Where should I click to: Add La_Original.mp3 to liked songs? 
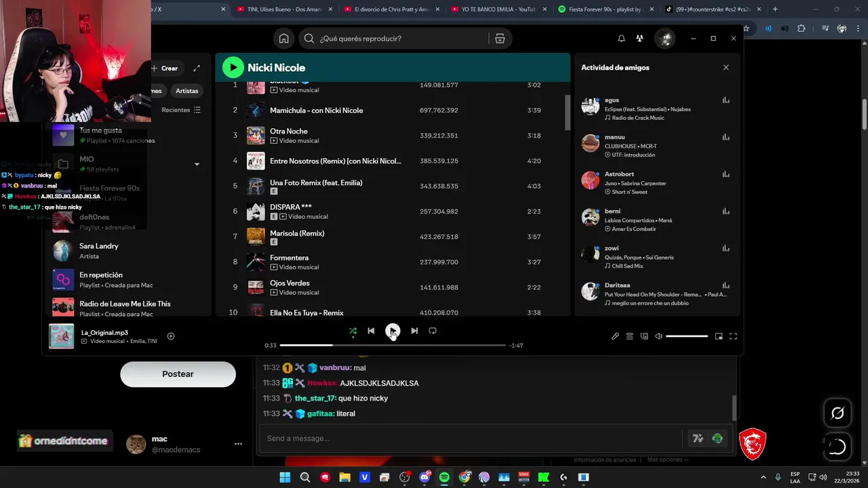[x=171, y=336]
